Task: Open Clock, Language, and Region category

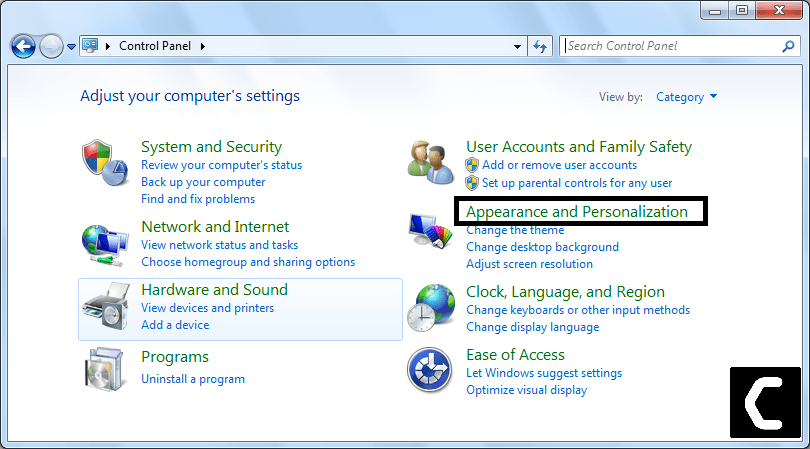Action: (565, 292)
